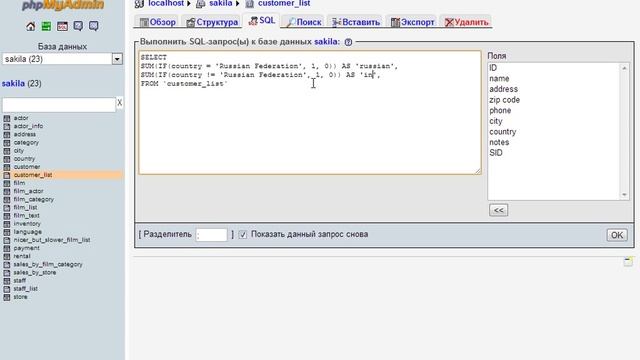The width and height of the screenshot is (640, 360).
Task: Open the sakila (23) sidebar link
Action: (22, 84)
